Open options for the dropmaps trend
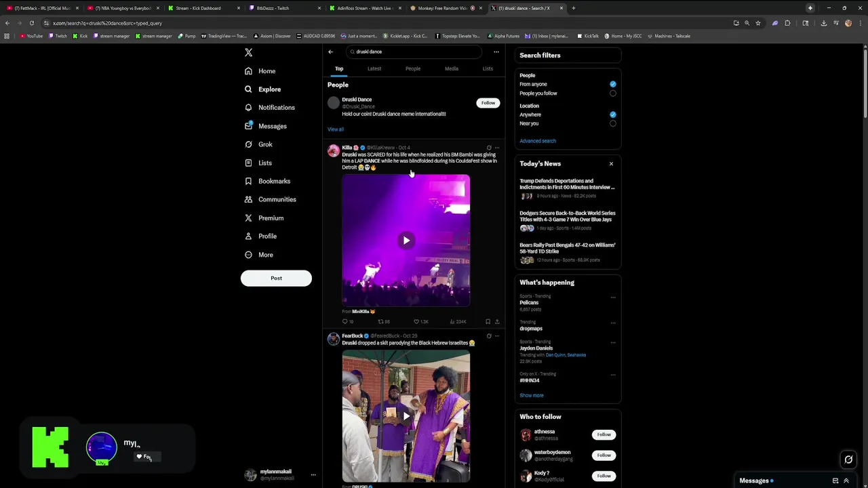Viewport: 868px width, 488px height. pyautogui.click(x=613, y=323)
